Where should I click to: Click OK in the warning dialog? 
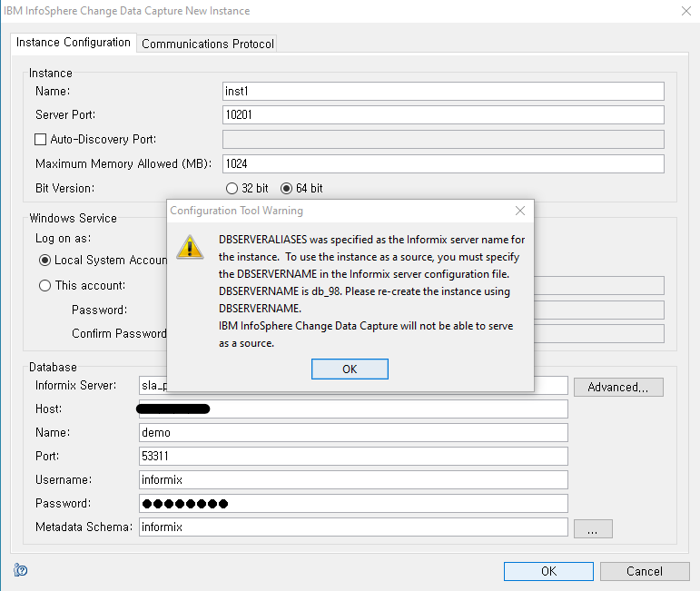click(x=350, y=369)
